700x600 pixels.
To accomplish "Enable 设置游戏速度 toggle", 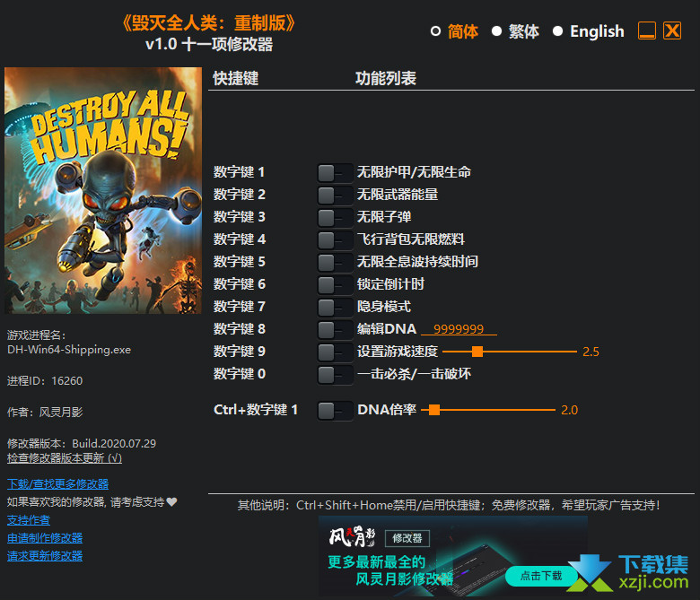I will tap(335, 352).
